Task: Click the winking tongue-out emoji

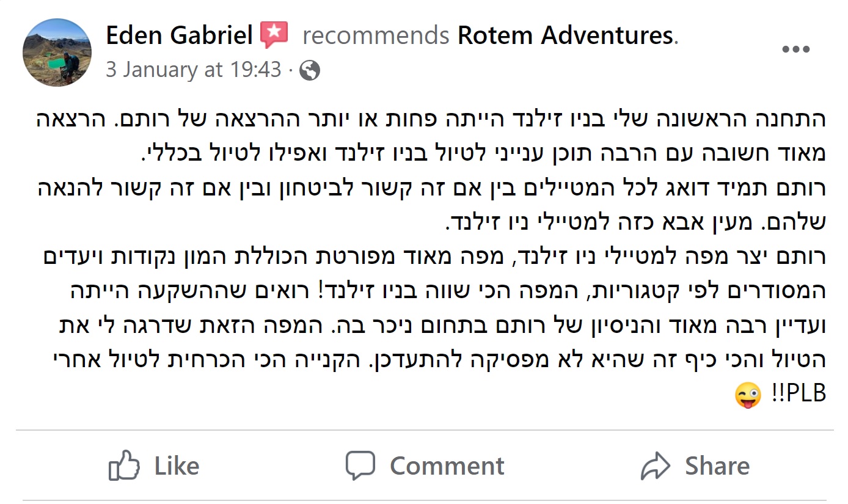Action: 748,395
